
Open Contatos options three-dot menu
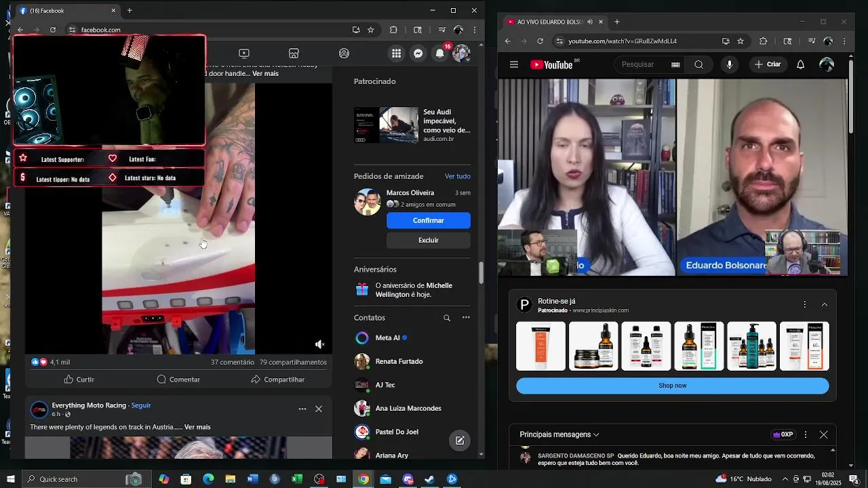[x=466, y=318]
